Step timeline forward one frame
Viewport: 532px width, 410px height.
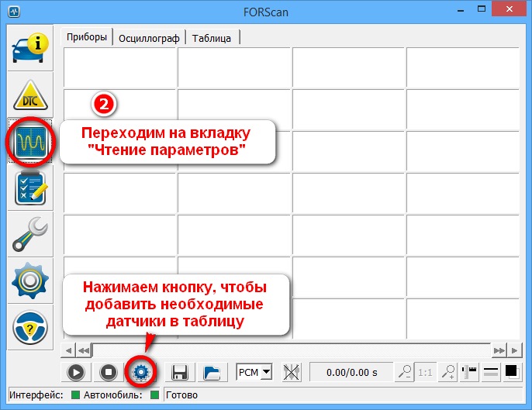(x=514, y=350)
